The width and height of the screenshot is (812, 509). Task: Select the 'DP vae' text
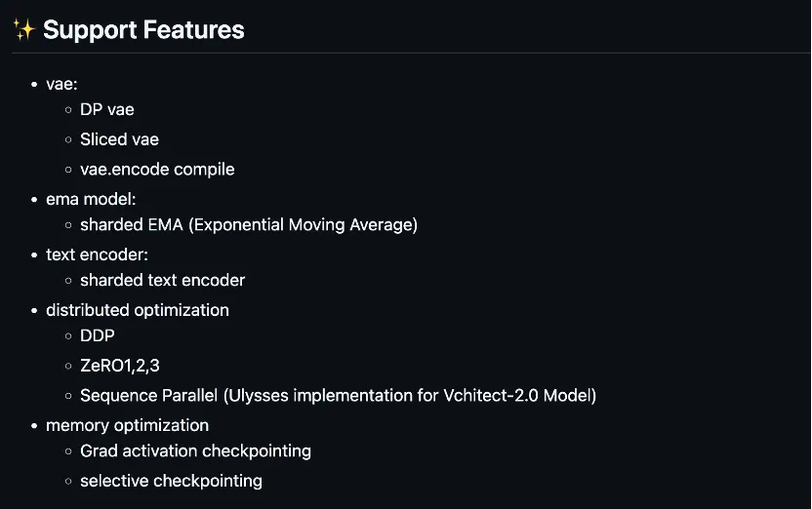click(106, 110)
